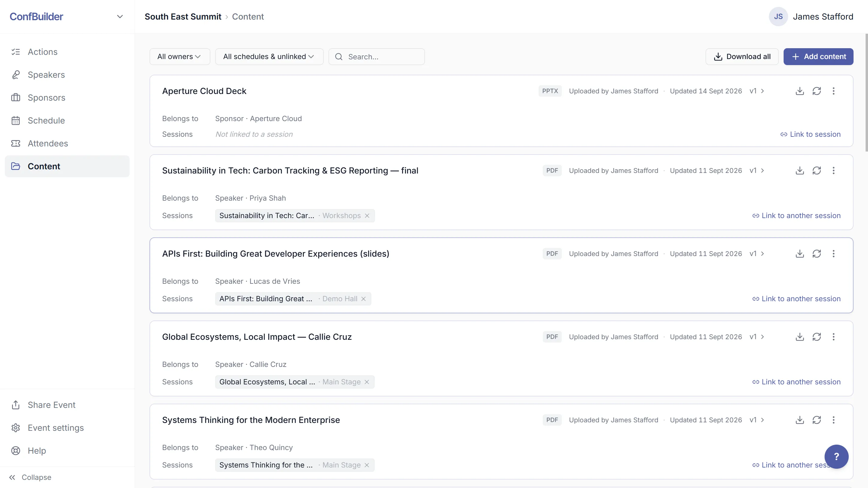
Task: Collapse the sidebar
Action: 30,477
